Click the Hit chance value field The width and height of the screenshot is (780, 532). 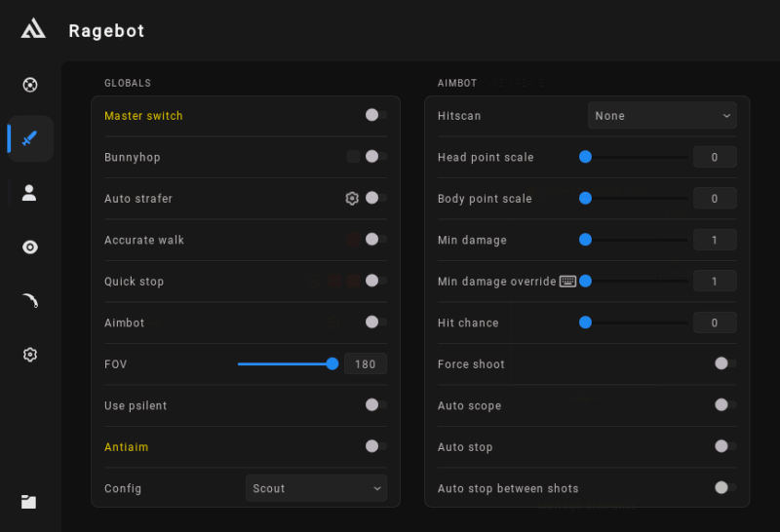pyautogui.click(x=714, y=323)
